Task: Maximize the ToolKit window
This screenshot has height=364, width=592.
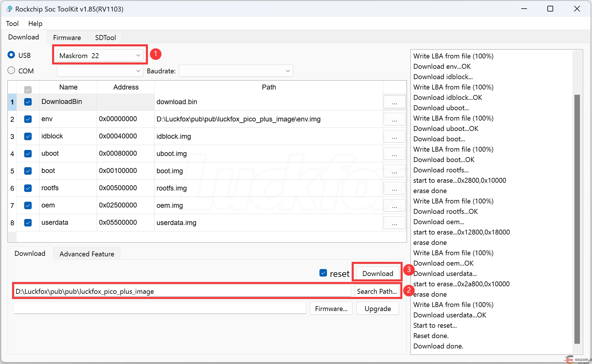Action: (550, 9)
